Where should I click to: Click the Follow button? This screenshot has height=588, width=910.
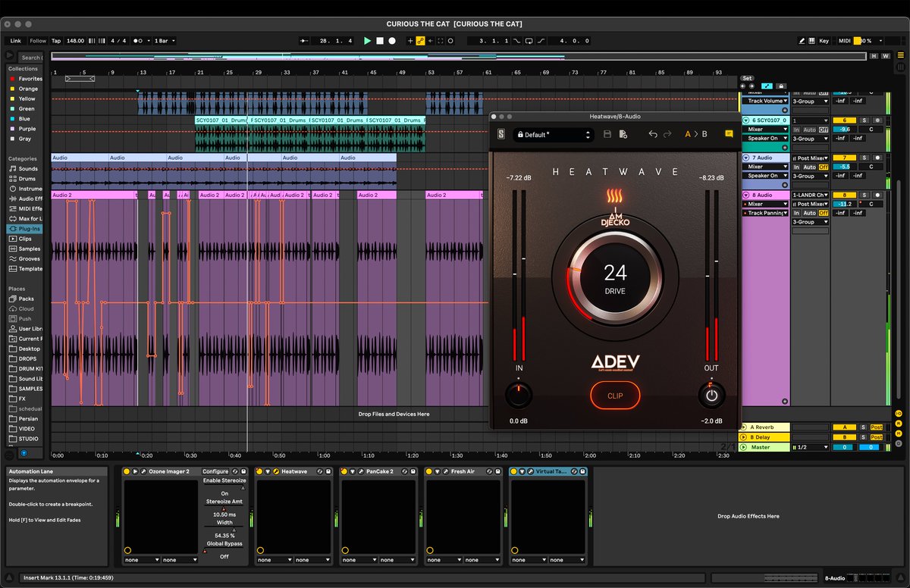click(38, 41)
